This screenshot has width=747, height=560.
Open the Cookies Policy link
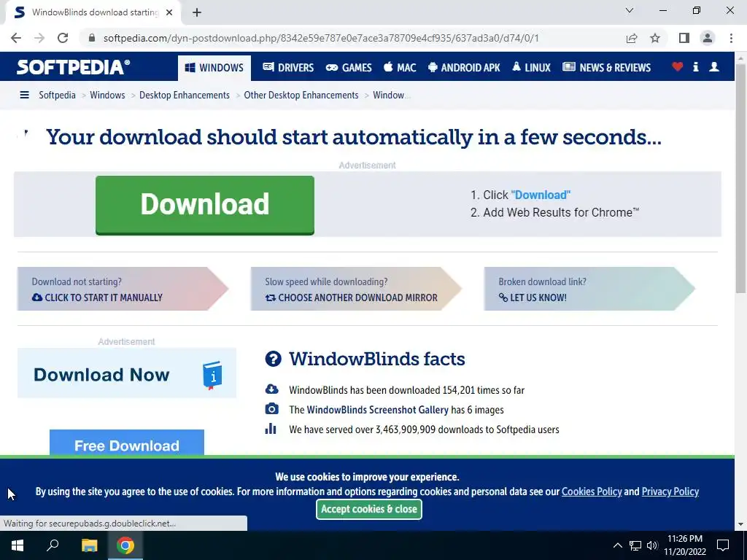[x=592, y=491]
